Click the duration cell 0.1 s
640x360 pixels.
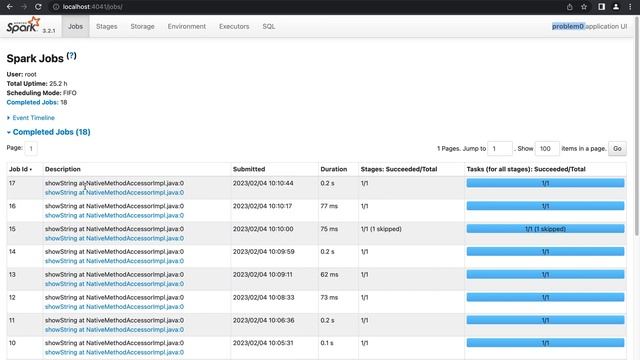click(x=327, y=343)
